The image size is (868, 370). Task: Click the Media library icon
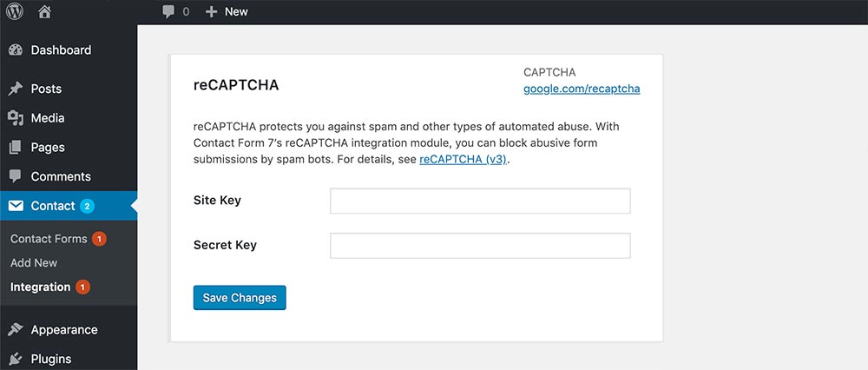pos(16,118)
